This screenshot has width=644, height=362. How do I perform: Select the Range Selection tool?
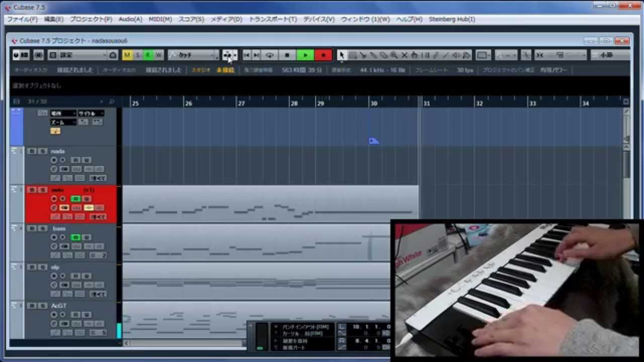[353, 55]
